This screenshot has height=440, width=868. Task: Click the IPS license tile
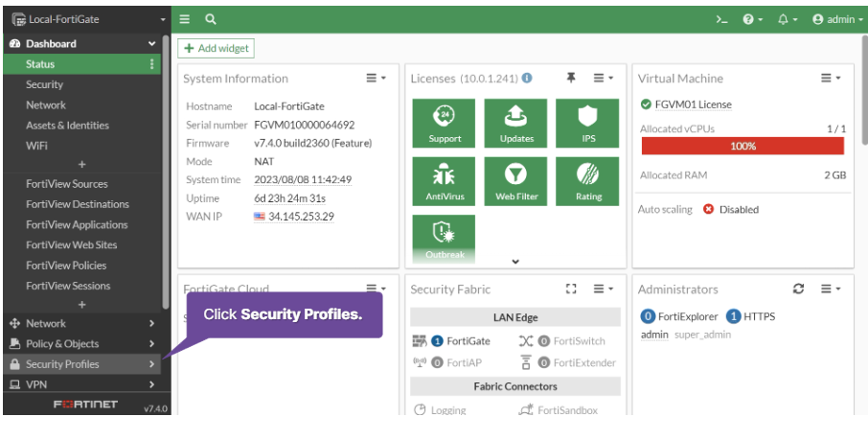click(587, 124)
